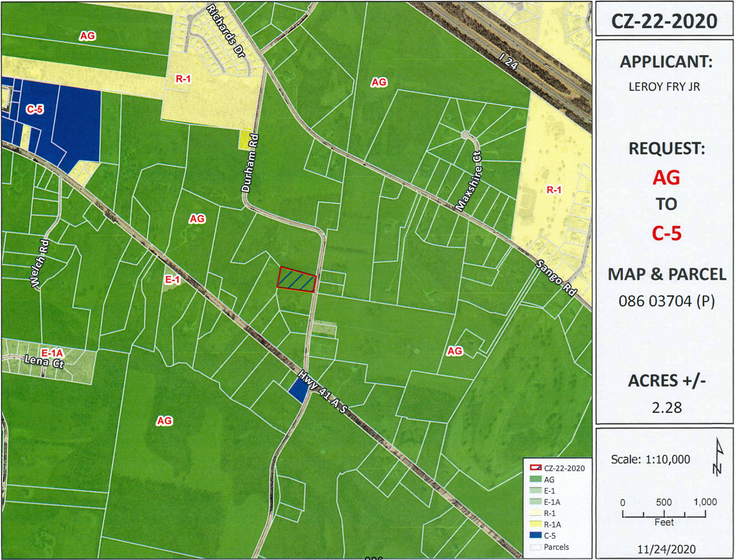Click the Sango Rd street label
735x560 pixels.
click(556, 278)
